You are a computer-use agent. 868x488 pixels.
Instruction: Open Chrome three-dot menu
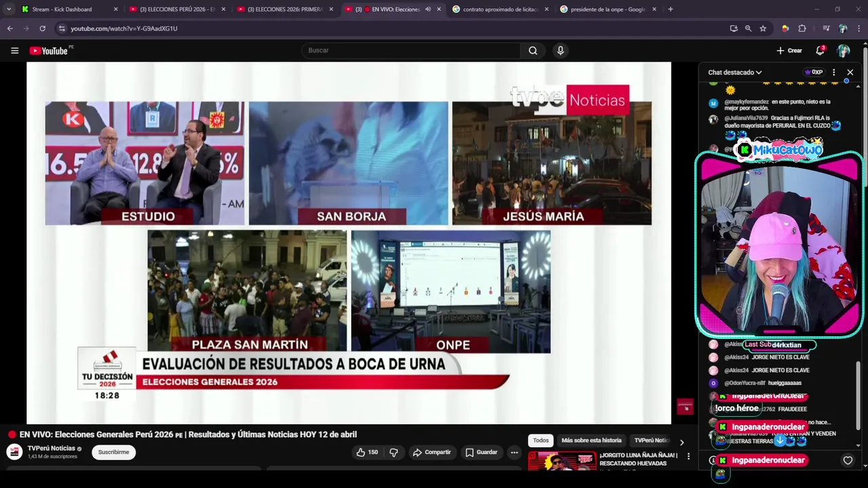click(859, 28)
